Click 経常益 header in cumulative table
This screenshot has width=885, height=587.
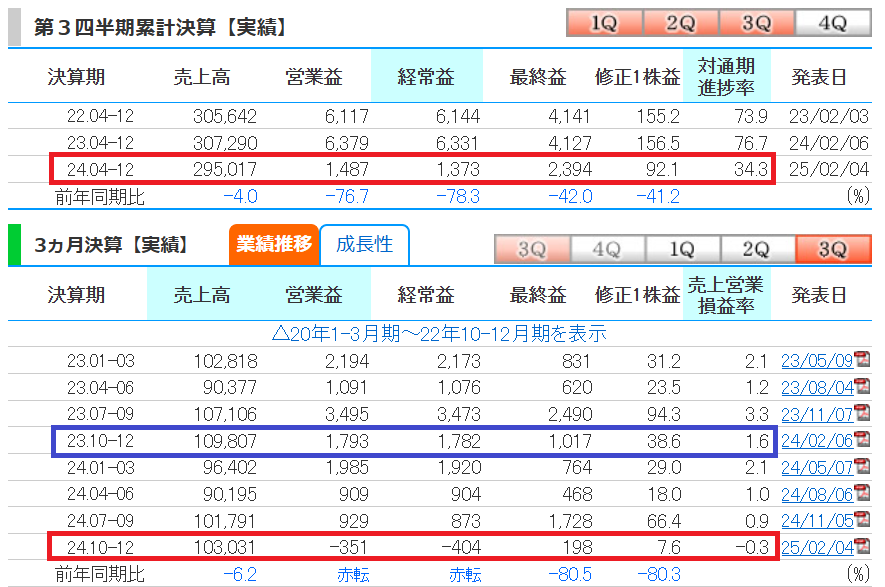[426, 76]
